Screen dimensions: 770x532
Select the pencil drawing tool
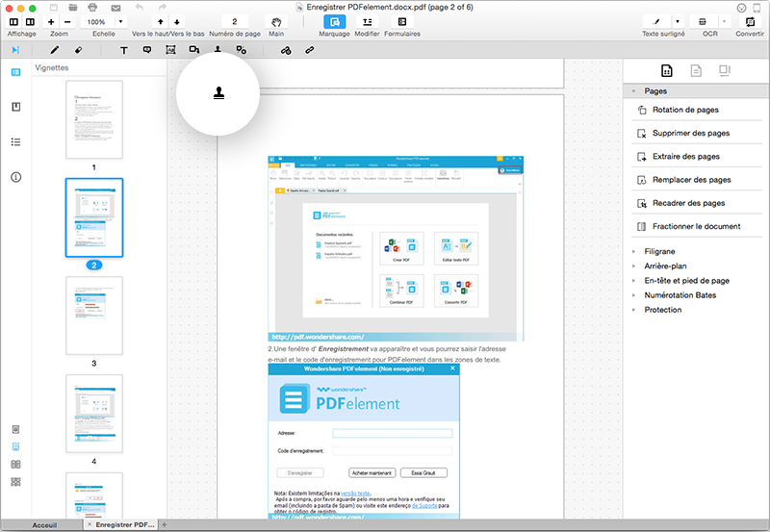tap(55, 50)
